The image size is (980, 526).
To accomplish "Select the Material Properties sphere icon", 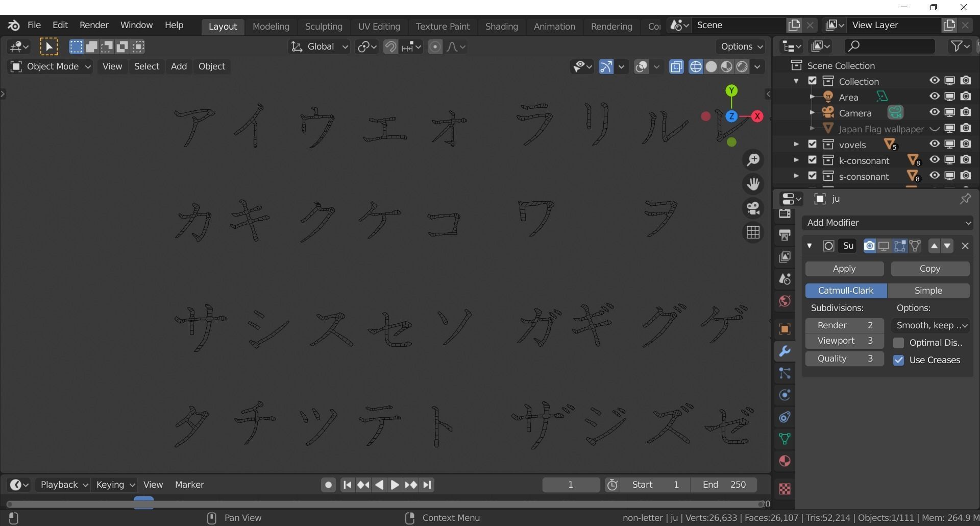I will point(785,461).
